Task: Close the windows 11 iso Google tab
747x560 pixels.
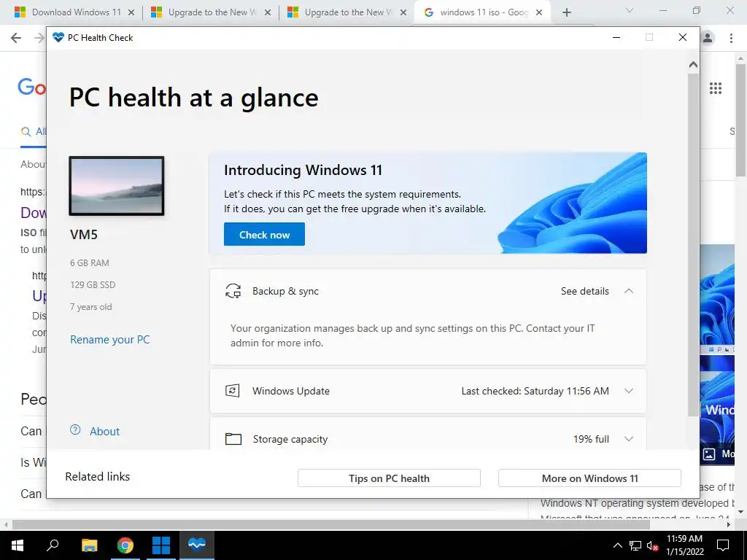Action: [539, 12]
